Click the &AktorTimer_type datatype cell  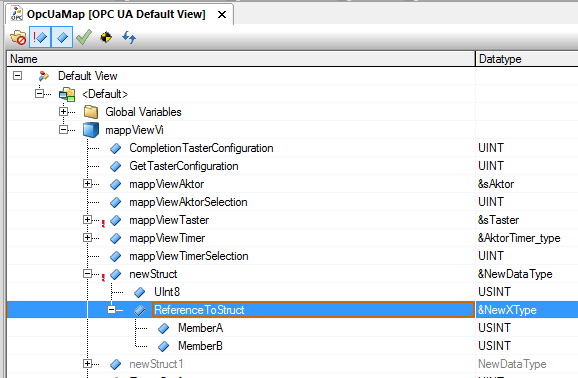click(527, 238)
